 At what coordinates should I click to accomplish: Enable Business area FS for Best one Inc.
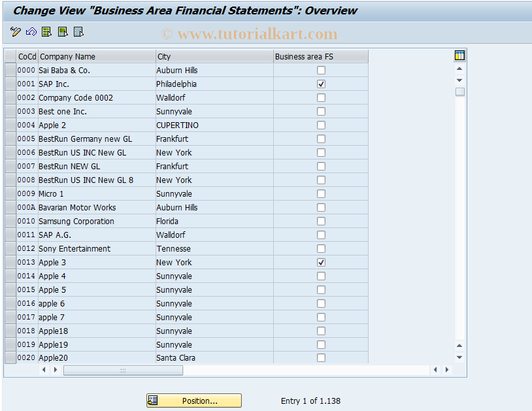pyautogui.click(x=321, y=111)
